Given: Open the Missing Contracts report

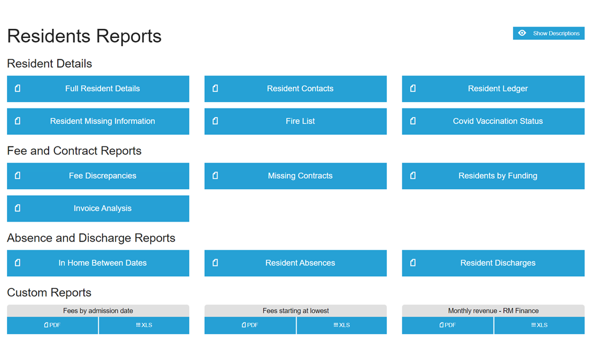Looking at the screenshot, I should click(295, 176).
